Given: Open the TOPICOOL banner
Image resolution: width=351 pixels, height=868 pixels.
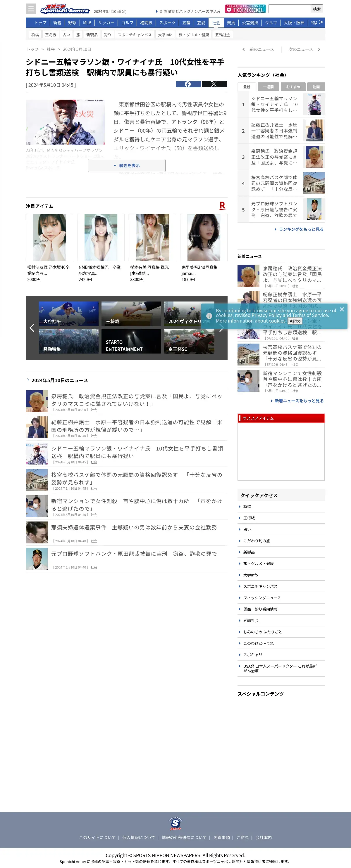Looking at the screenshot, I should pos(245,9).
